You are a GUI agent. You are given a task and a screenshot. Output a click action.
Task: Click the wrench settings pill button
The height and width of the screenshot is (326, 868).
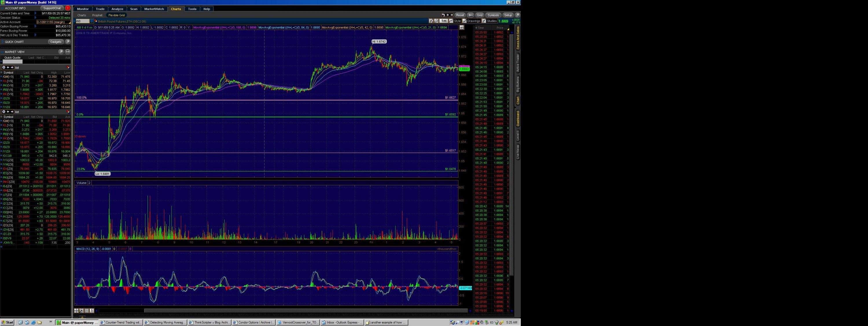470,15
